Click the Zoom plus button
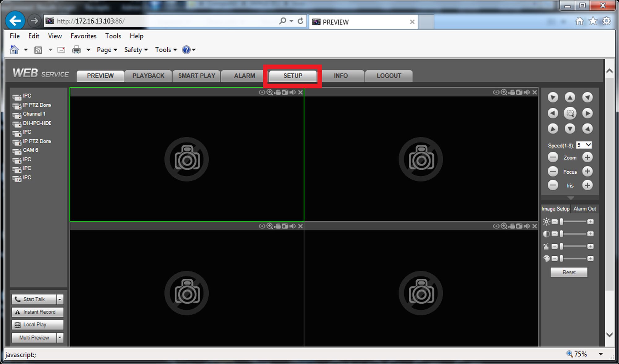Viewport: 619px width, 364px height. click(x=587, y=157)
